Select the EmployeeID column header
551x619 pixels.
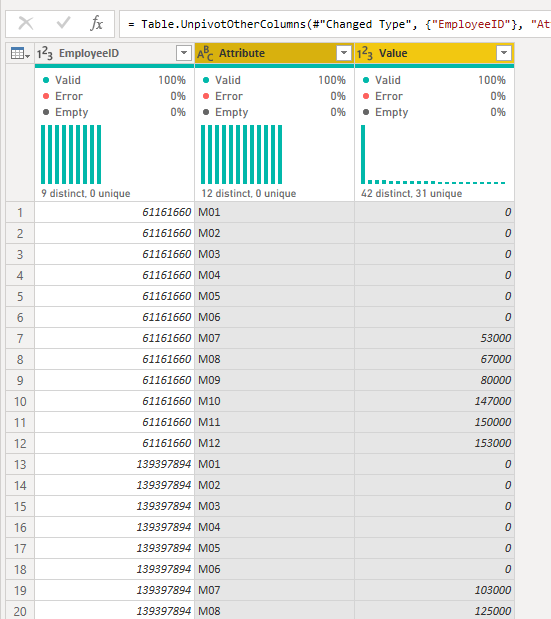[114, 53]
